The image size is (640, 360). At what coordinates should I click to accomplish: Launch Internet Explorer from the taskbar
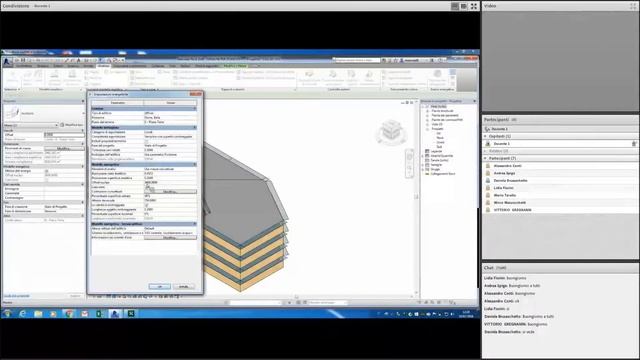pos(22,313)
